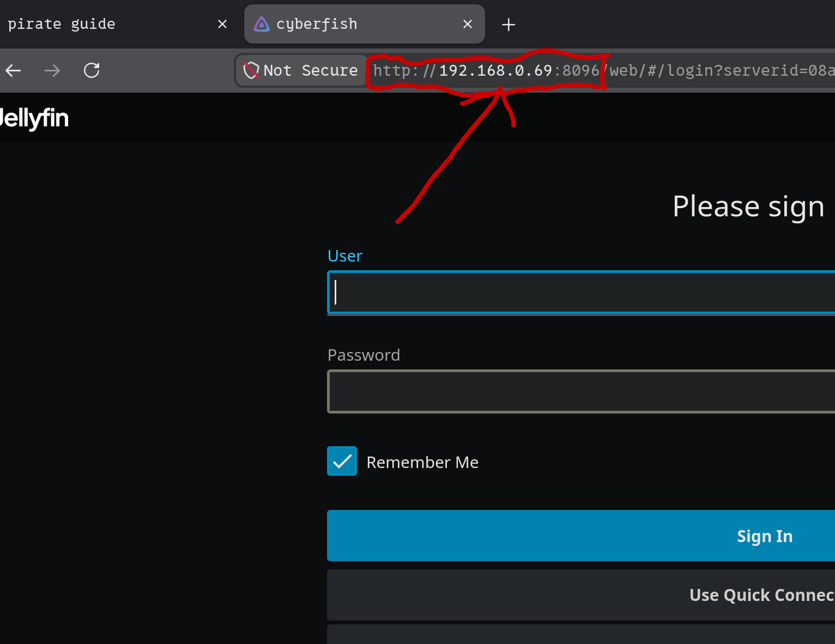Viewport: 835px width, 644px height.
Task: Click into the Password field
Action: pos(581,392)
